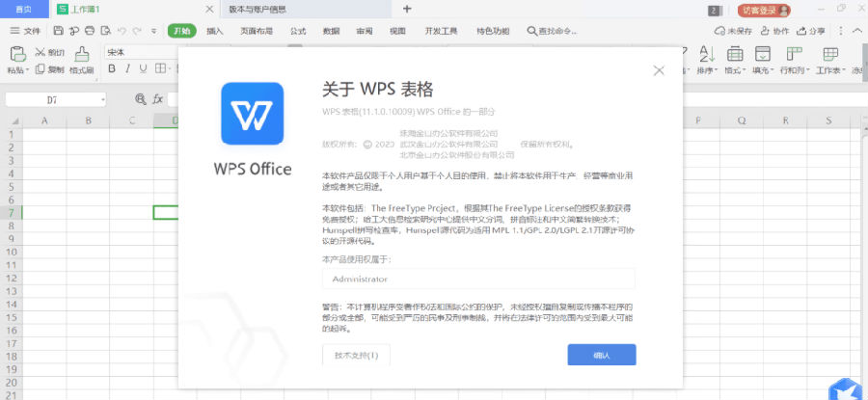Switch to the Developer Tools (开发工具) tab
868x400 pixels.
(441, 31)
